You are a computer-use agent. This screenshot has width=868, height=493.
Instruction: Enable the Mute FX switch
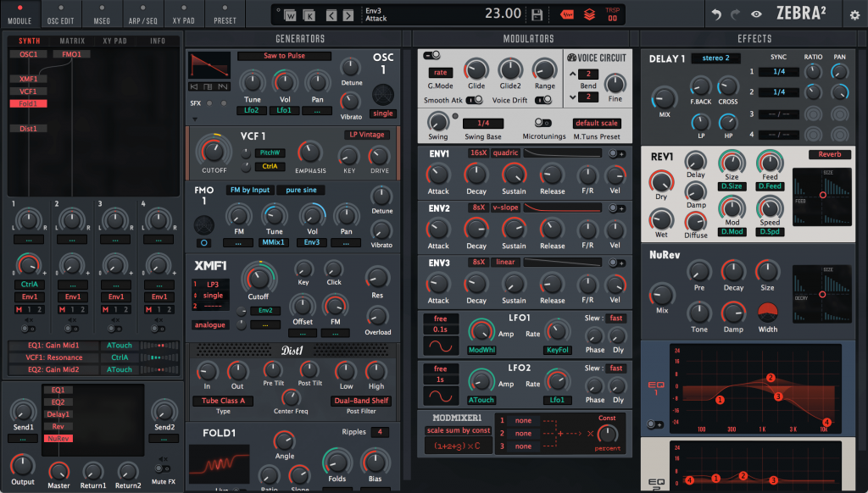tap(162, 467)
